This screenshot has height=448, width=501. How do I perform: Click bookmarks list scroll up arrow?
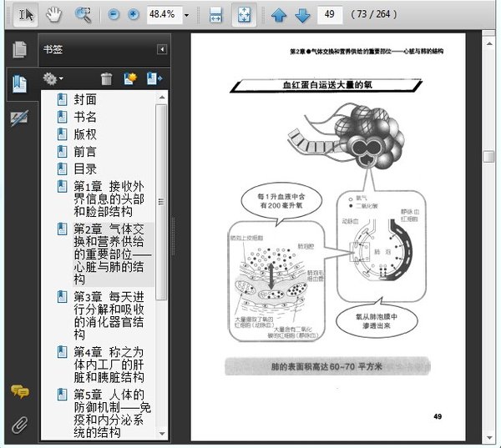162,97
